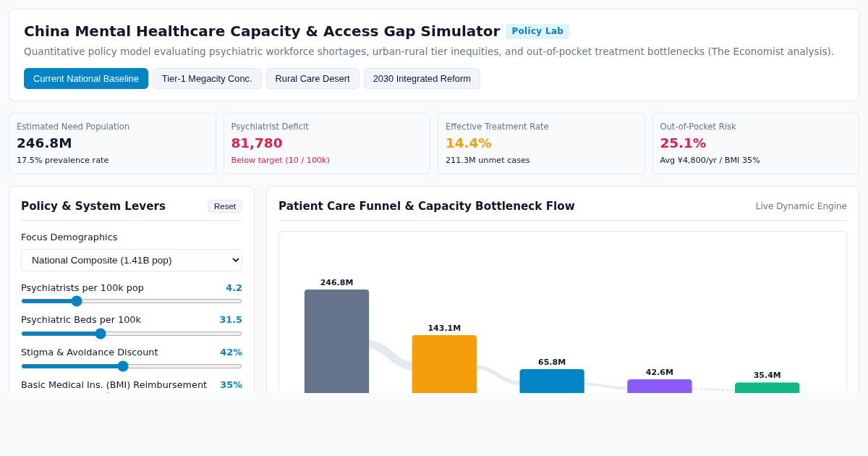Click the Policy Lab badge
868x456 pixels.
tap(537, 31)
